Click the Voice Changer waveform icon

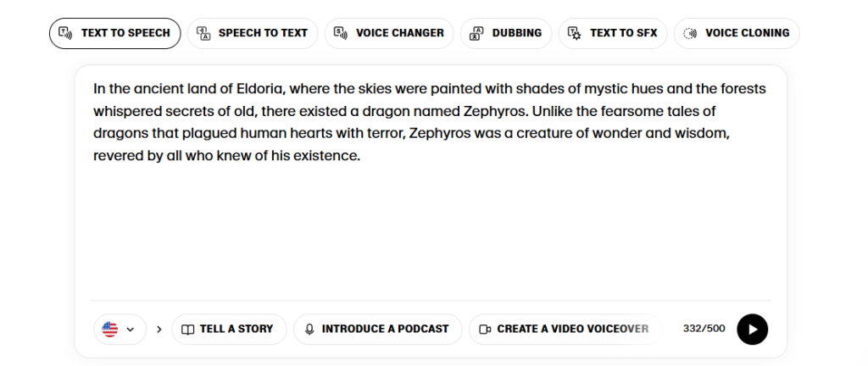tap(341, 33)
